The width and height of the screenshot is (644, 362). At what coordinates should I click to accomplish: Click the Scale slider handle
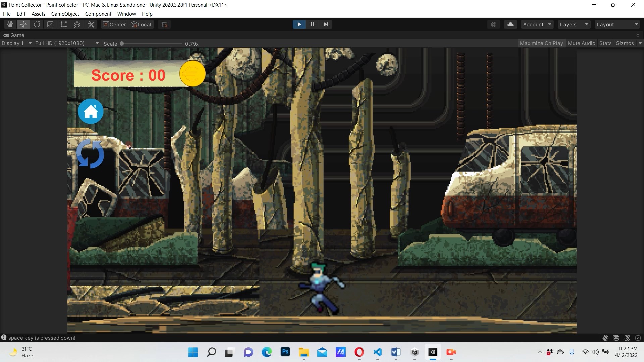pos(122,44)
